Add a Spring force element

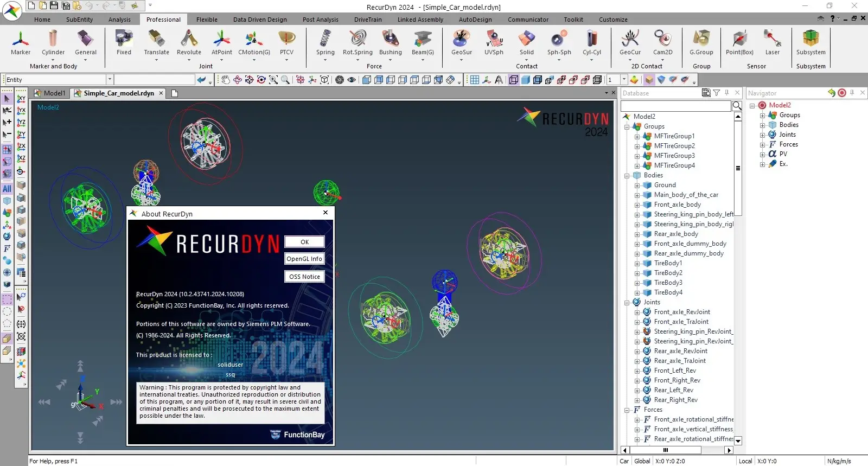coord(325,43)
